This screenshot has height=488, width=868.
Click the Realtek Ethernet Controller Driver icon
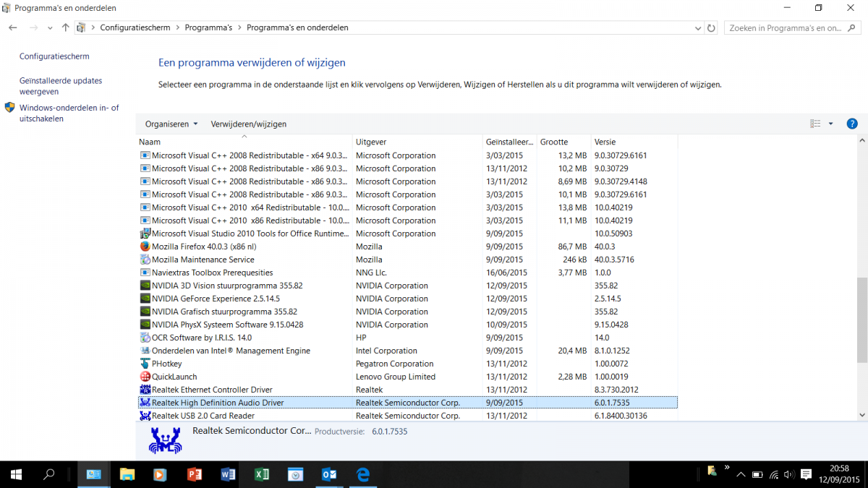[145, 390]
